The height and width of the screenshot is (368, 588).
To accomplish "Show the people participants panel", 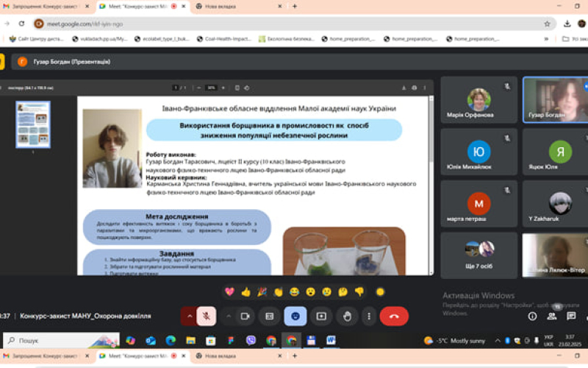I will 552,316.
